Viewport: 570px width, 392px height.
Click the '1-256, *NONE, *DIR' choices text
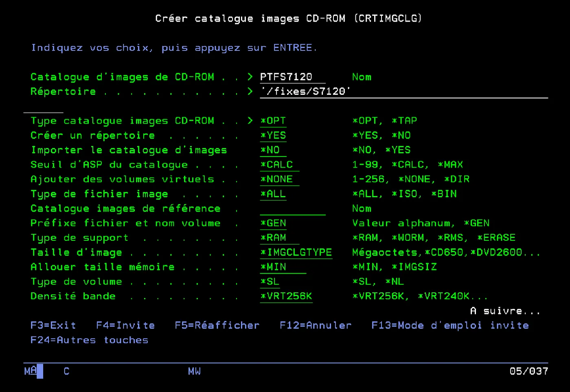click(411, 179)
